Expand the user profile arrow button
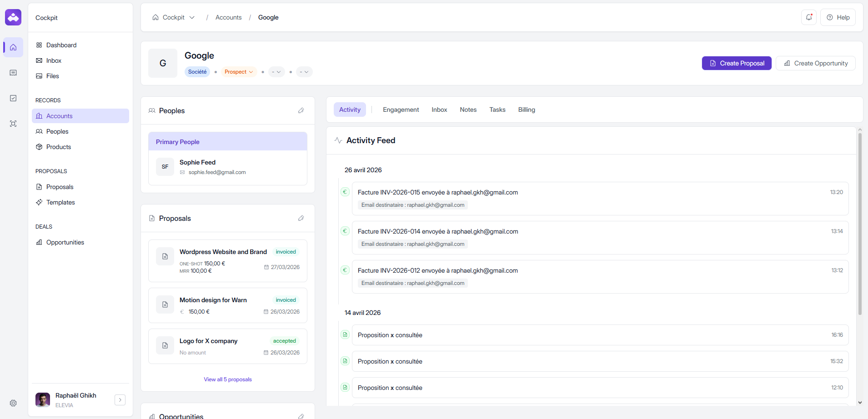Image resolution: width=868 pixels, height=419 pixels. pos(120,400)
